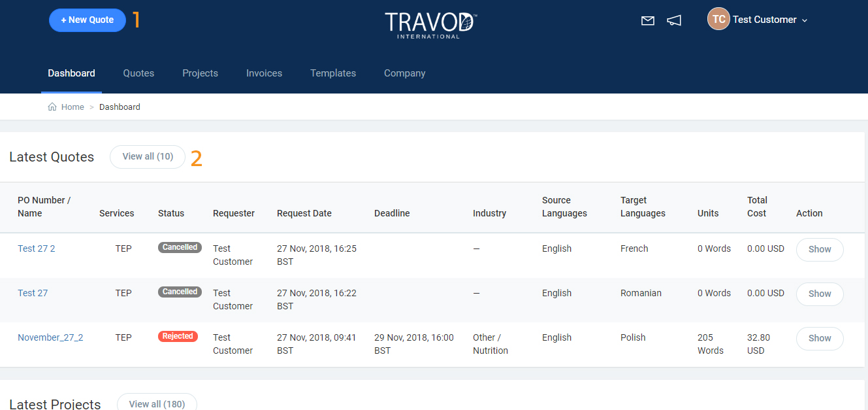The width and height of the screenshot is (868, 410).
Task: Select the Company tab
Action: click(x=404, y=73)
